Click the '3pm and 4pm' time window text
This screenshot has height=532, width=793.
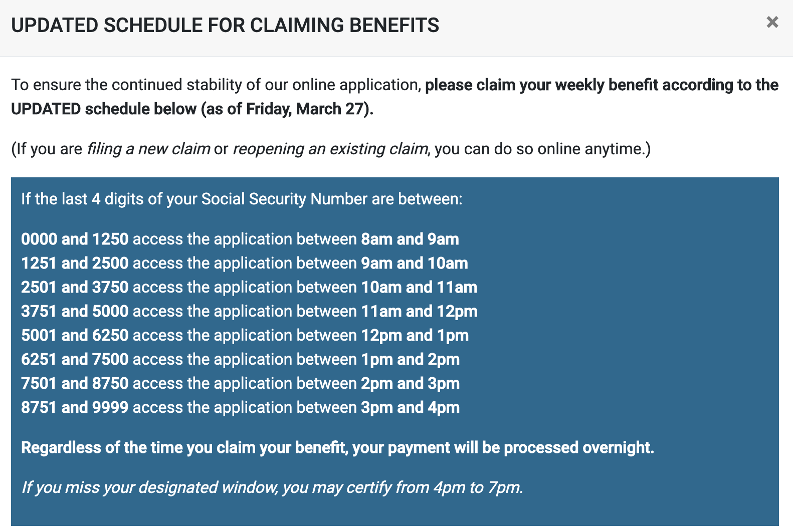[411, 407]
